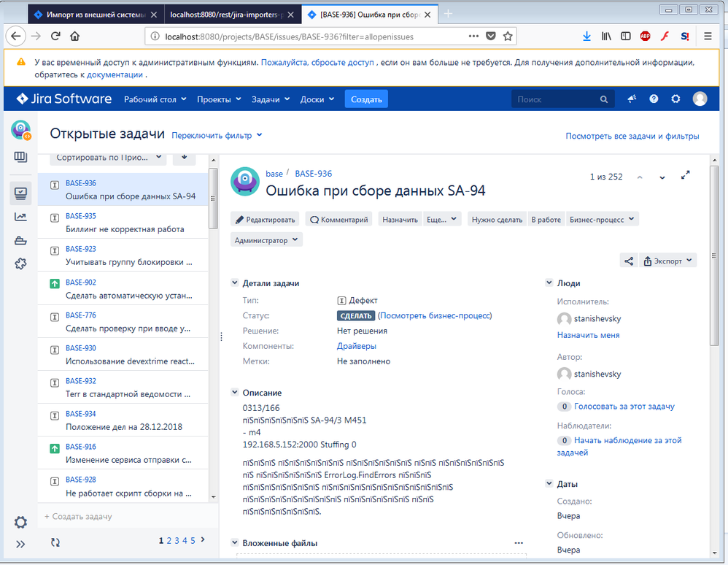Open the Help question-mark icon

[653, 99]
